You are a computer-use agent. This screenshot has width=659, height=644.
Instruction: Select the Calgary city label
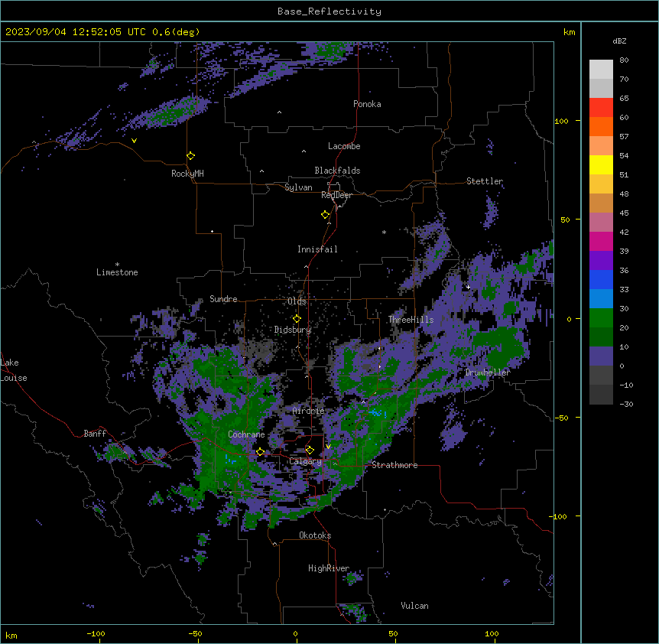tap(305, 461)
